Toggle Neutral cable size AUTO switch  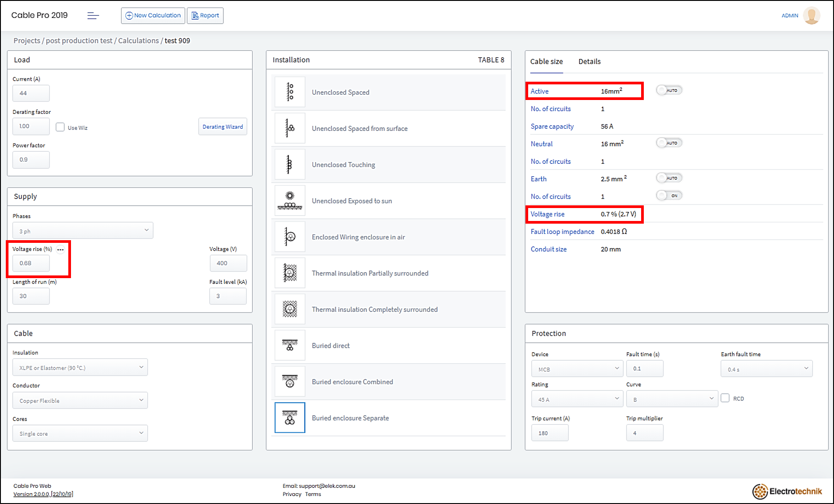click(x=669, y=143)
